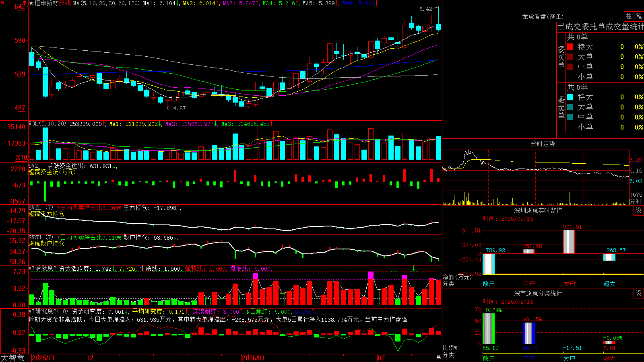Image resolution: width=644 pixels, height=362 pixels.
Task: Click the AI研究度2(10) indicator label
Action: pos(48,311)
